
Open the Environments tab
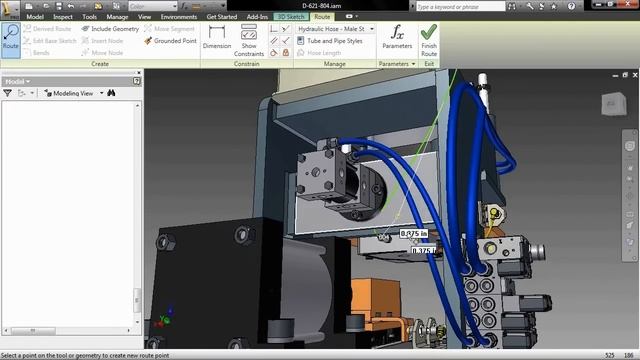pyautogui.click(x=179, y=17)
